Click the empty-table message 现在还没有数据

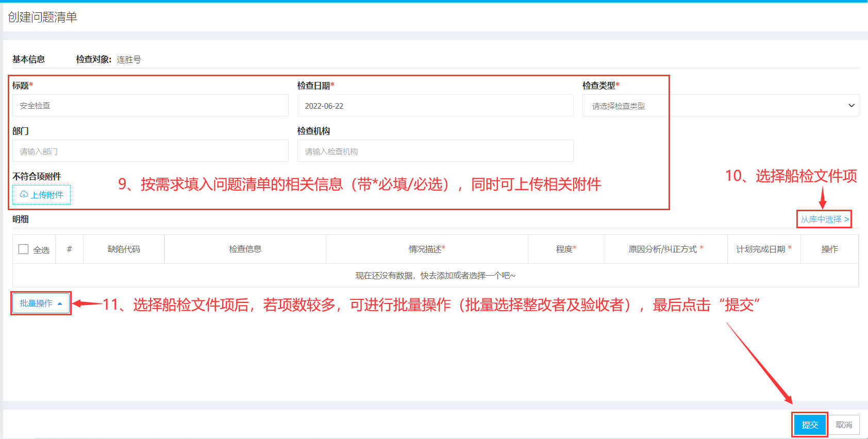pos(436,276)
